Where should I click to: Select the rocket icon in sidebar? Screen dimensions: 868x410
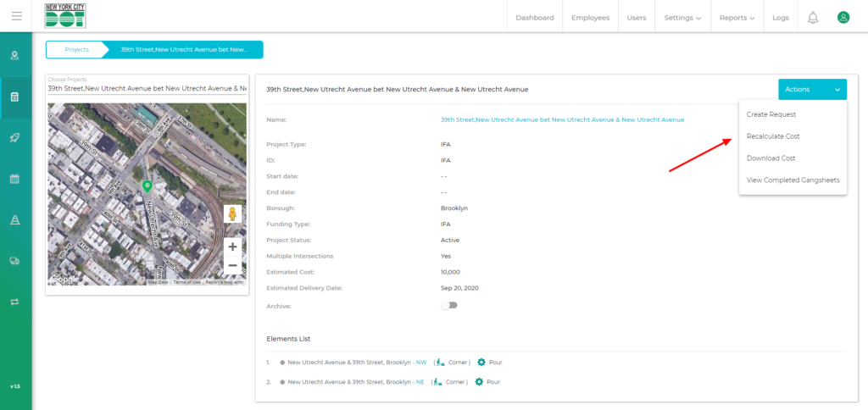[x=15, y=137]
